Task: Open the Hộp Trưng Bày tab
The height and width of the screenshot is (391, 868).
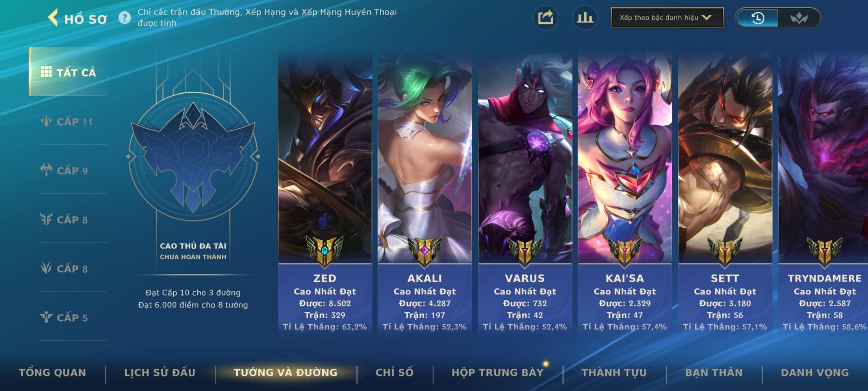Action: [498, 373]
